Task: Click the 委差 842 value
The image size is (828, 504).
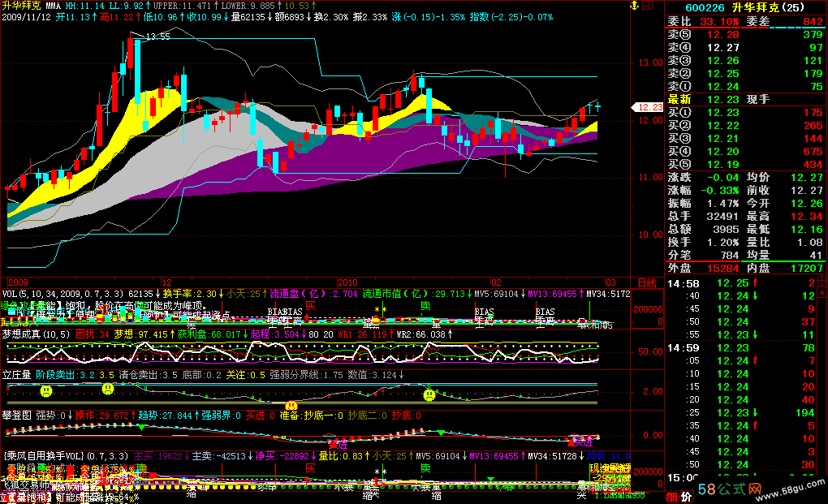Action: pos(813,22)
